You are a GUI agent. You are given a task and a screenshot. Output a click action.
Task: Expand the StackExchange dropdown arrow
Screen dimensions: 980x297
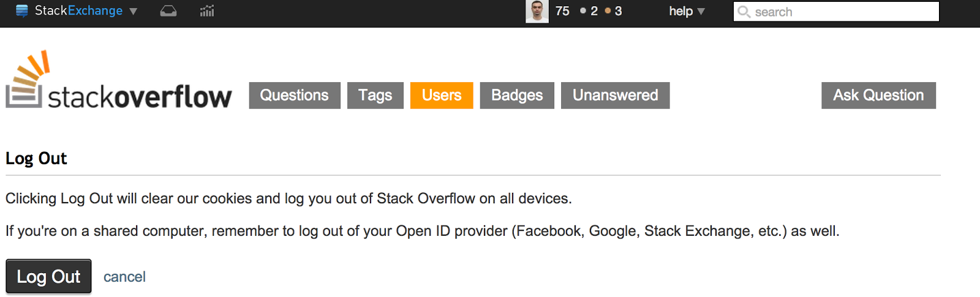point(134,11)
